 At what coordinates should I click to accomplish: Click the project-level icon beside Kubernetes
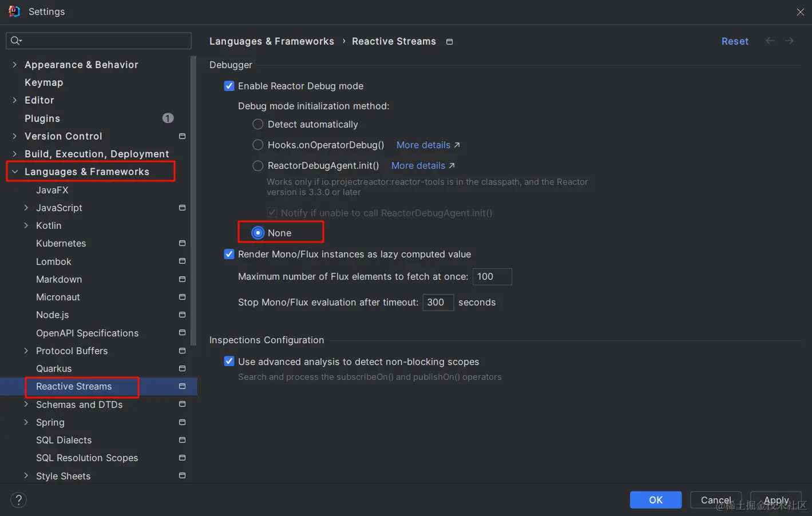click(182, 243)
